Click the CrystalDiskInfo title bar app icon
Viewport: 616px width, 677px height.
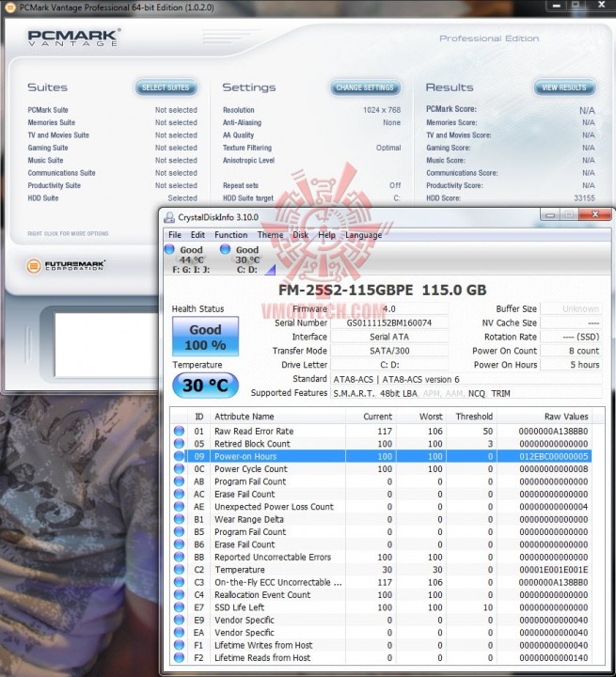169,217
